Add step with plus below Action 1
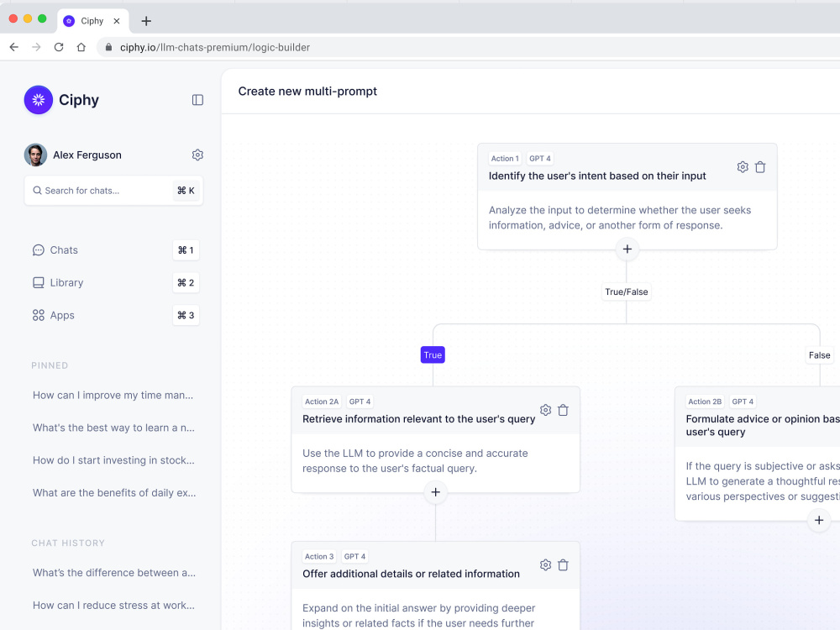Screen dimensions: 840x630 (x=627, y=249)
